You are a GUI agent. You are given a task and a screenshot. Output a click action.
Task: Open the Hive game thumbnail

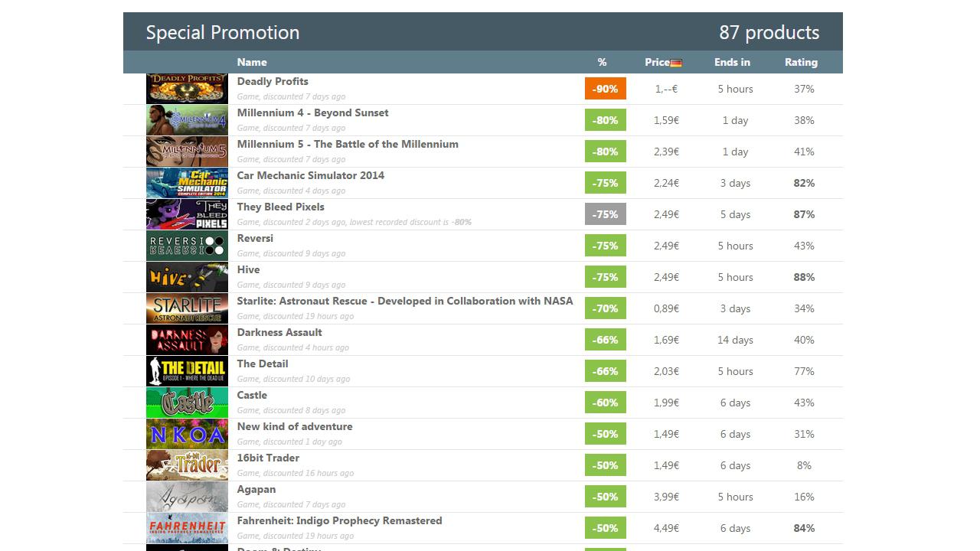pos(187,277)
